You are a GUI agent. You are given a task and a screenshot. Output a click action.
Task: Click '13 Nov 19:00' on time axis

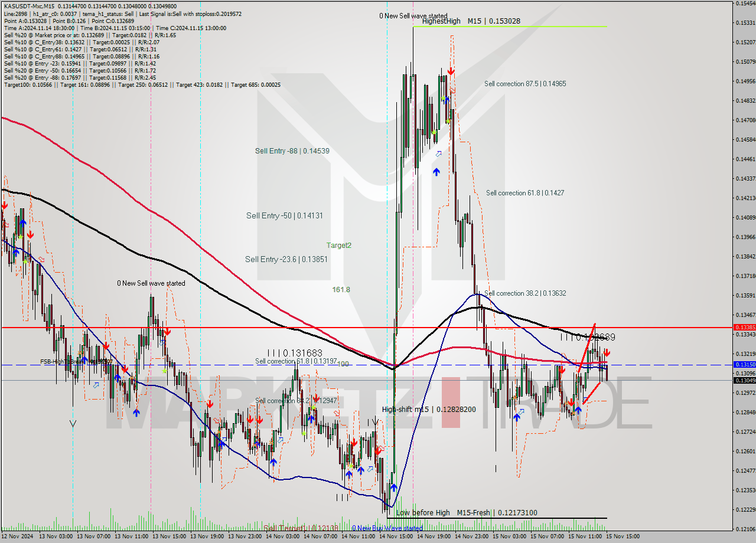(207, 537)
